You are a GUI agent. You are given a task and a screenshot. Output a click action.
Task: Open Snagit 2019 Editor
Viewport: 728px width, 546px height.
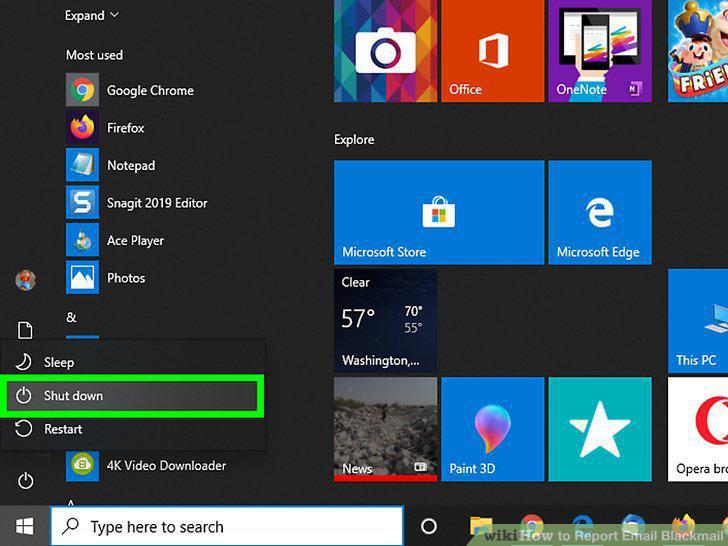[x=137, y=203]
